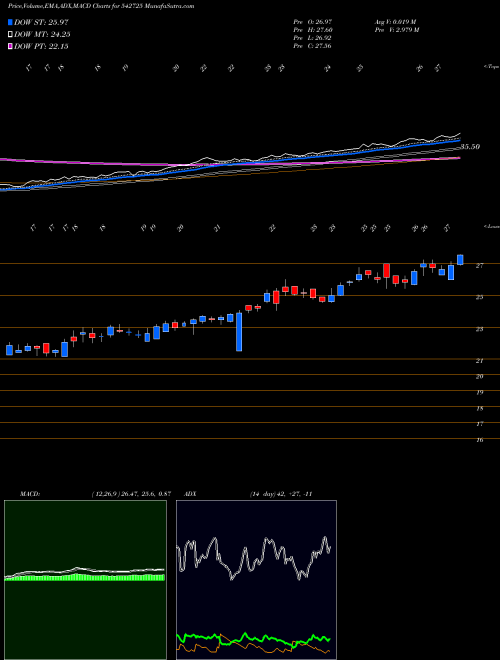Click the 20 price axis label

pyautogui.click(x=479, y=377)
